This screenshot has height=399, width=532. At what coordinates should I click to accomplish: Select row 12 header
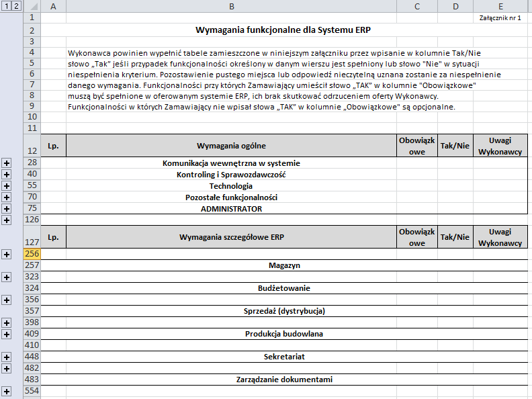[32, 146]
